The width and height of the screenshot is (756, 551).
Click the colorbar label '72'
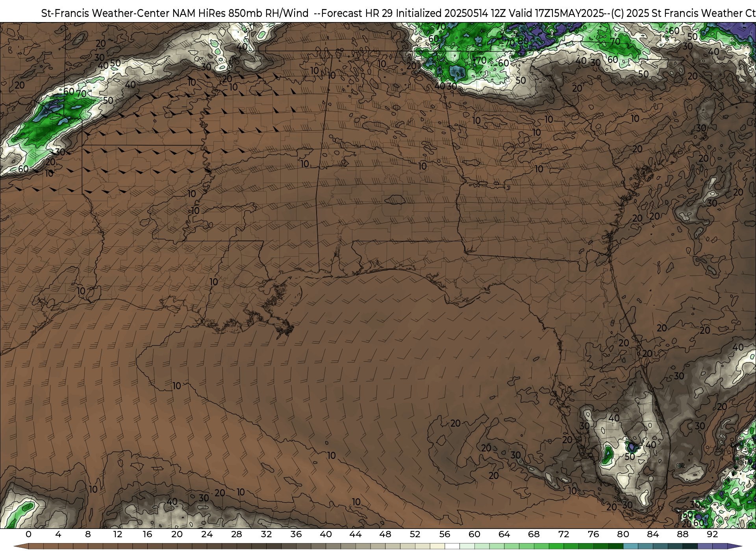pyautogui.click(x=563, y=534)
